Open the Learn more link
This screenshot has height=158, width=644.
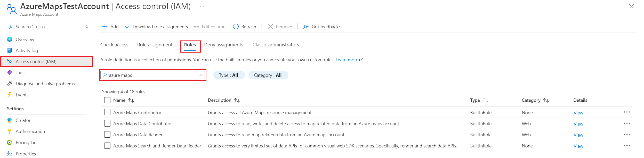(x=347, y=60)
